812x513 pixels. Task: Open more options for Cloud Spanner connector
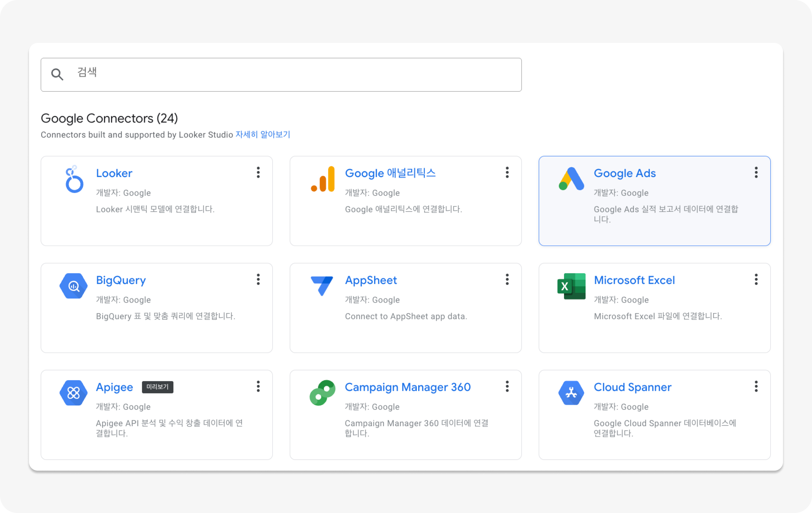[756, 386]
